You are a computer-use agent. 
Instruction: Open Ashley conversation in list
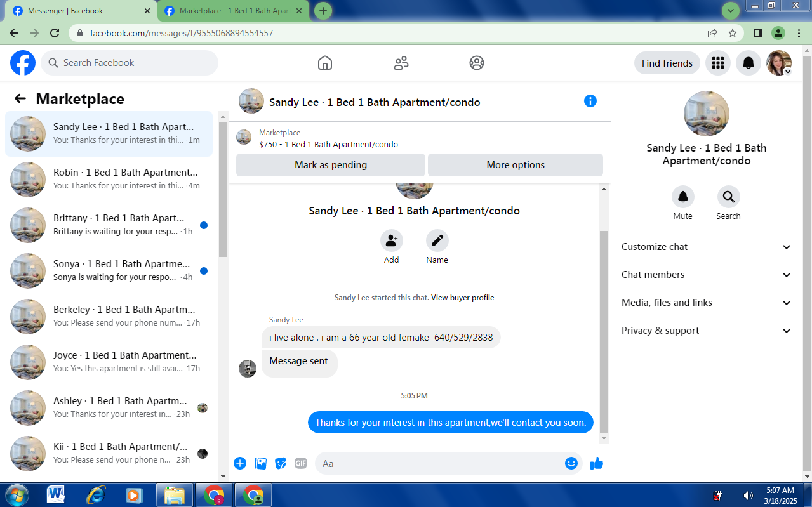(x=109, y=408)
